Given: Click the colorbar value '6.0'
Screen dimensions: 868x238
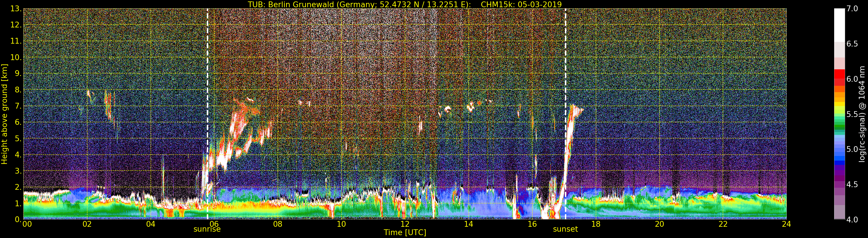Looking at the screenshot, I should [x=852, y=79].
